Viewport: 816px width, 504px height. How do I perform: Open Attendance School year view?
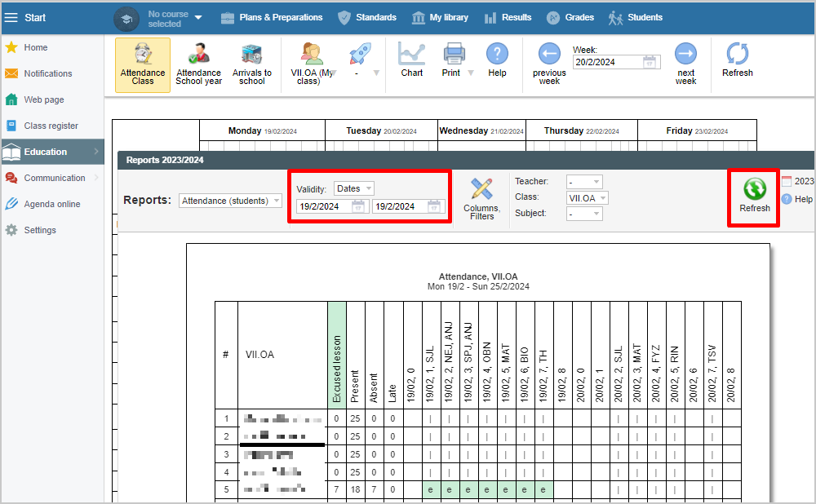[199, 65]
